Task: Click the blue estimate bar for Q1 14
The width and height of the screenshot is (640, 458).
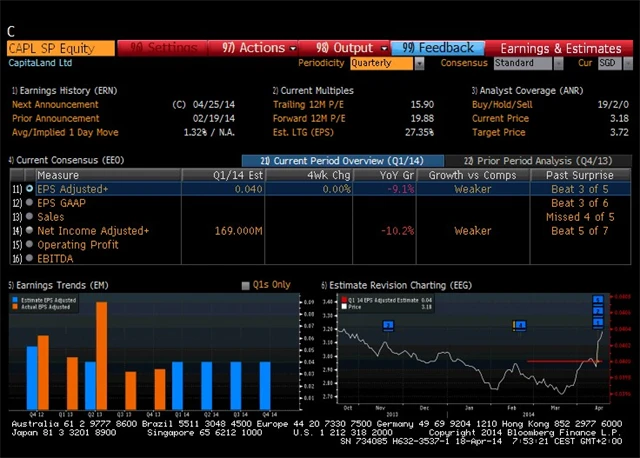Action: point(178,385)
